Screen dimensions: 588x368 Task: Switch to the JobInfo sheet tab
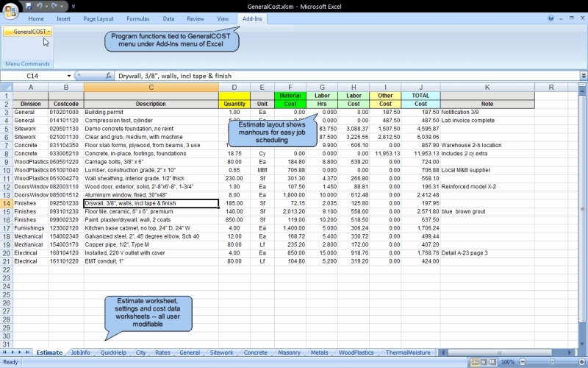coord(80,353)
